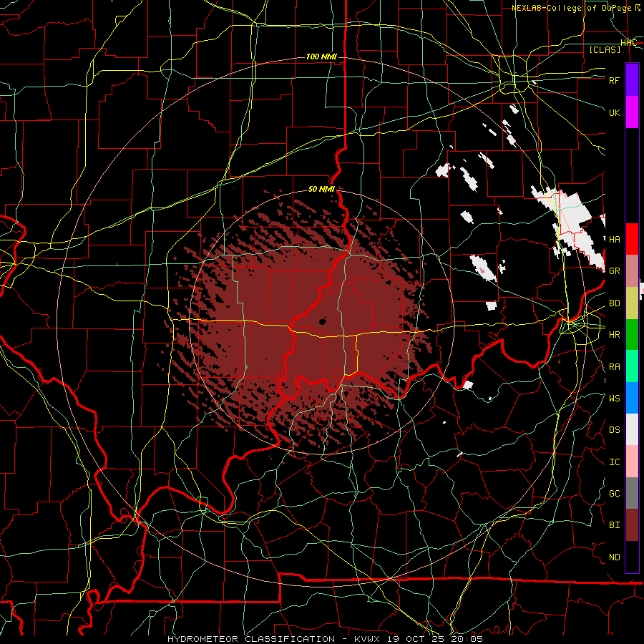Screen dimensions: 644x644
Task: Click the HHC product code label
Action: tap(628, 43)
